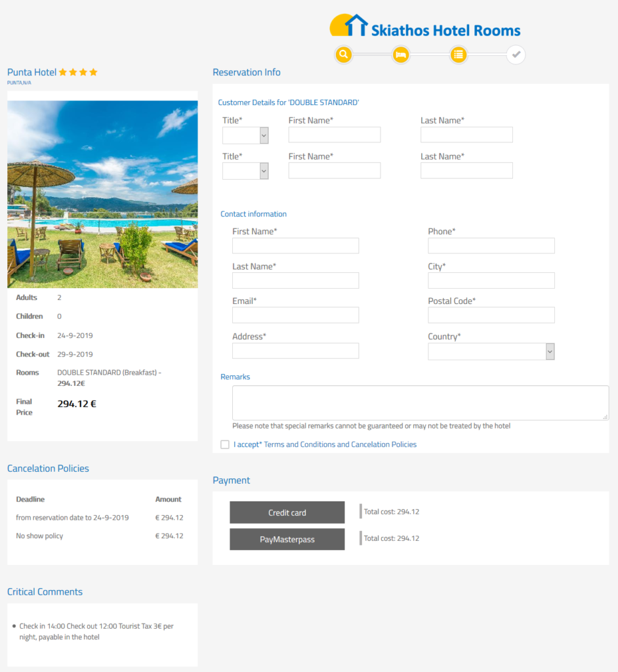Open Terms and Conditions and Cancelation Policies link
Image resolution: width=618 pixels, height=672 pixels.
340,445
